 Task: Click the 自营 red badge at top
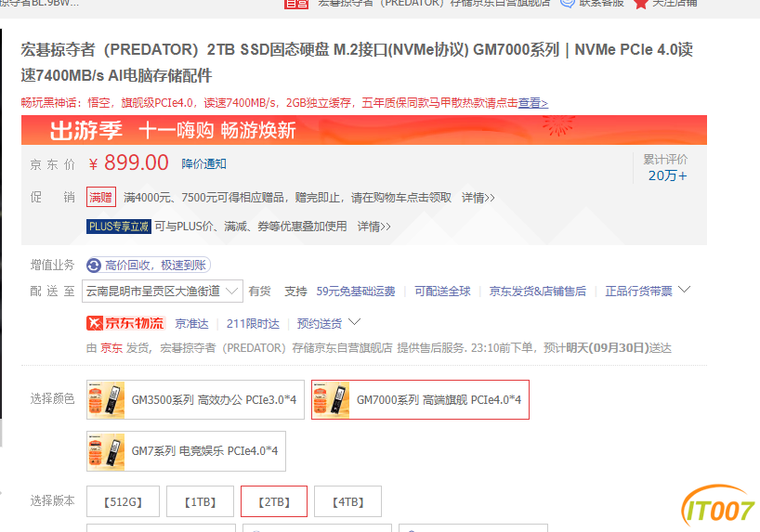tap(296, 4)
